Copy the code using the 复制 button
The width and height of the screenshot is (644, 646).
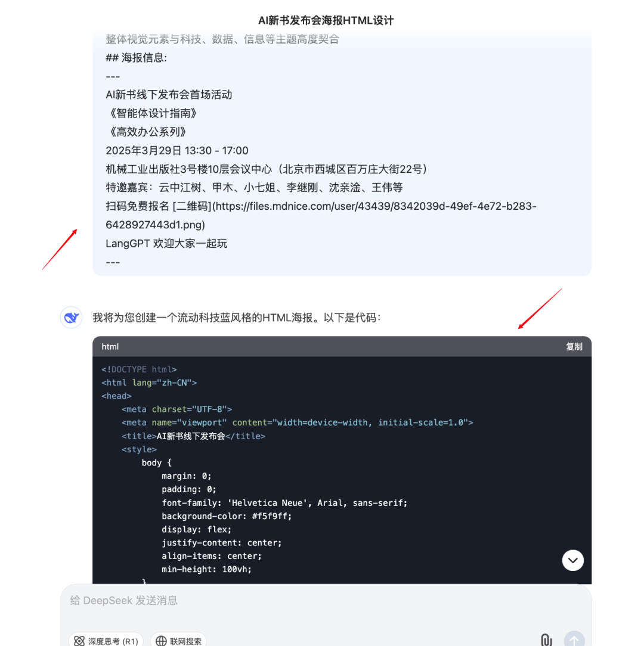574,346
